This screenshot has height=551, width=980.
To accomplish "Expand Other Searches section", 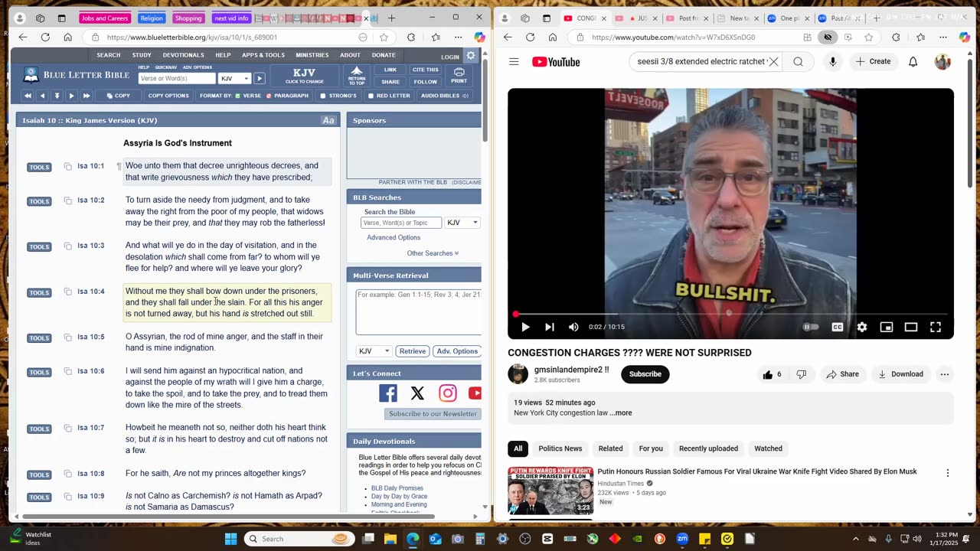I will tap(433, 253).
